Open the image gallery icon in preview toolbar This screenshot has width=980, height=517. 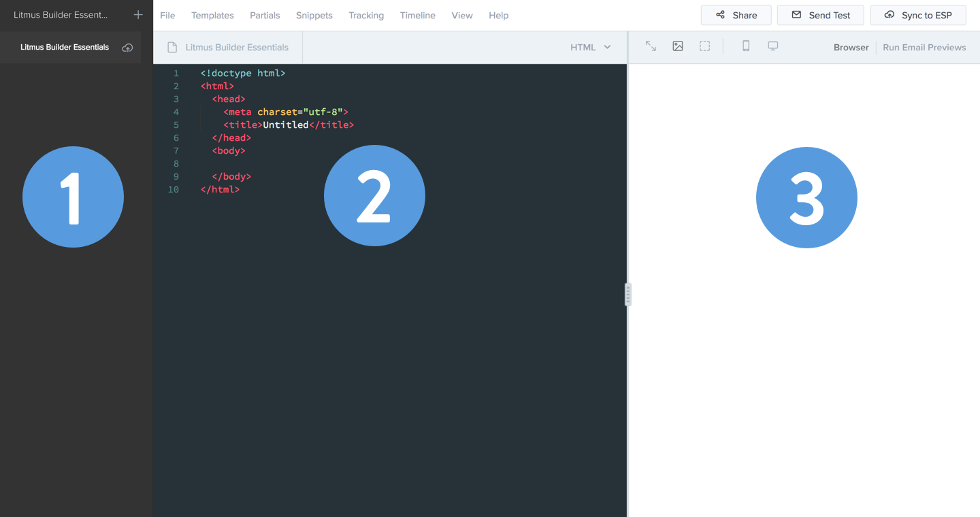pyautogui.click(x=678, y=46)
